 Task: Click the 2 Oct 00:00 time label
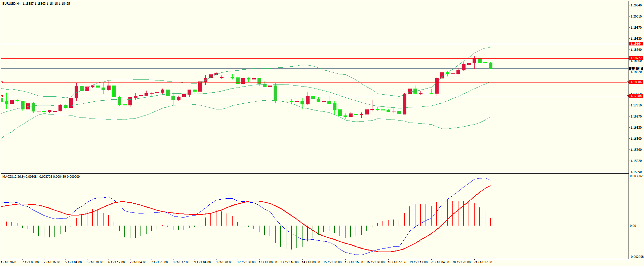click(x=31, y=262)
